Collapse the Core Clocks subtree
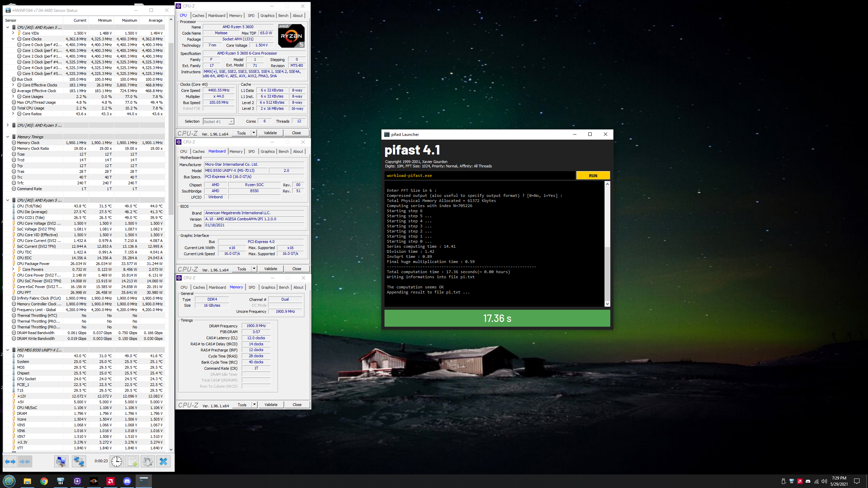 pyautogui.click(x=13, y=39)
